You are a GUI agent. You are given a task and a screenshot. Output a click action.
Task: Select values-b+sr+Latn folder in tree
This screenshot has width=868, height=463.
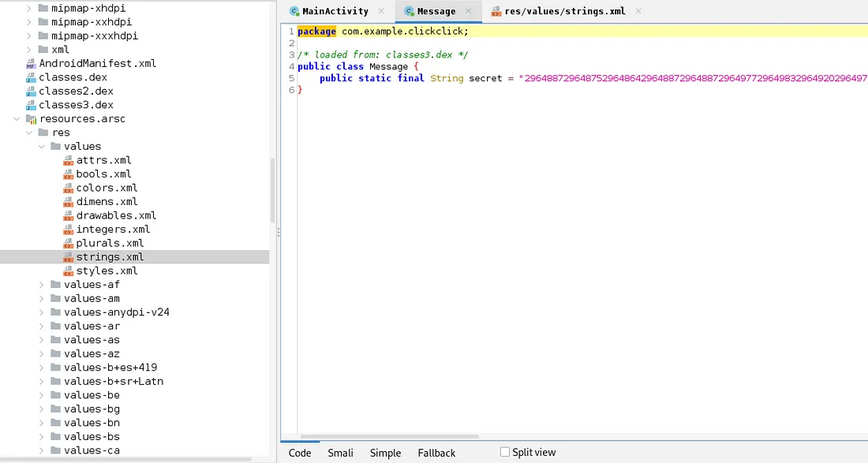pyautogui.click(x=114, y=382)
